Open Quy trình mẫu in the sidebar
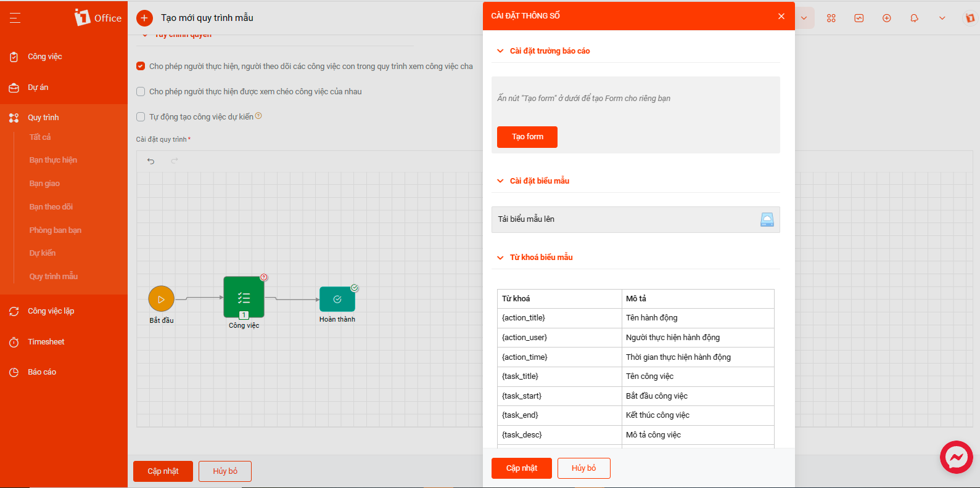Image resolution: width=980 pixels, height=488 pixels. click(x=54, y=276)
